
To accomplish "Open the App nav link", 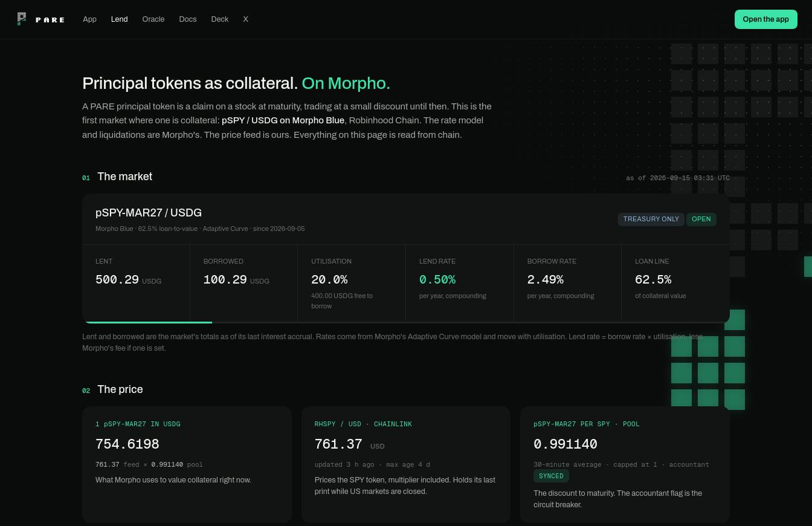I will pyautogui.click(x=89, y=19).
